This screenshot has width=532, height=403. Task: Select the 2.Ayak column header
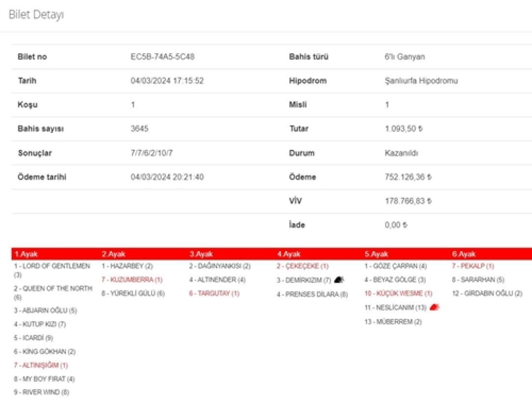coord(113,254)
